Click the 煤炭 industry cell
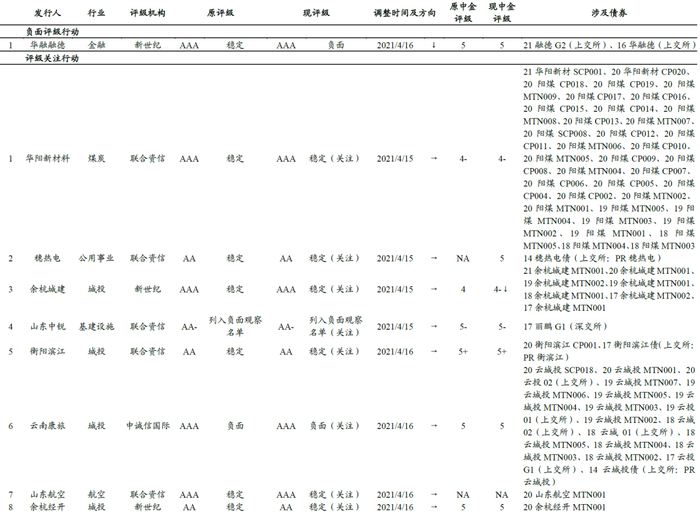This screenshot has height=519, width=700. coord(96,158)
